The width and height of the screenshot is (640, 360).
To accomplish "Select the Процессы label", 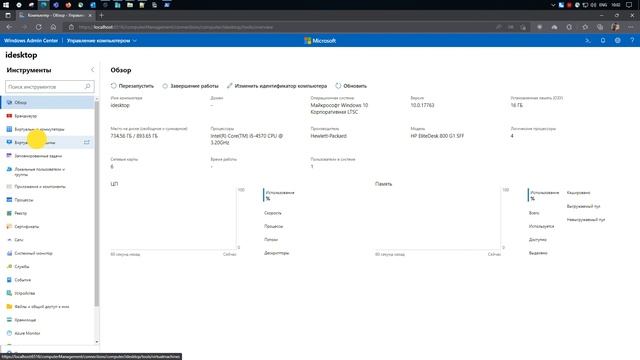I will (x=24, y=200).
